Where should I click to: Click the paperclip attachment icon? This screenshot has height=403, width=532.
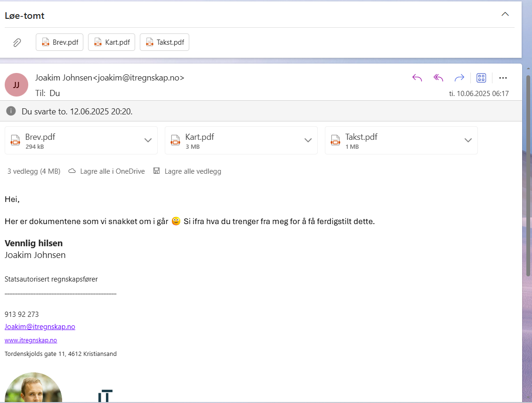[17, 42]
